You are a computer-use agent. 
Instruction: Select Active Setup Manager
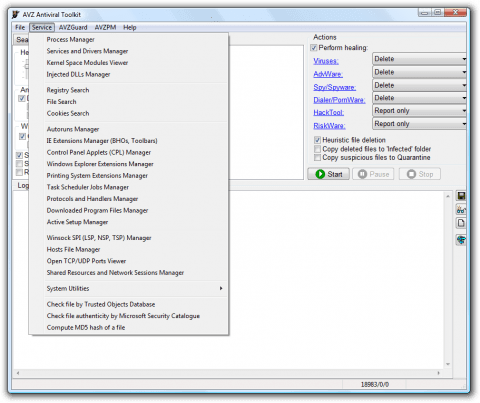point(129,222)
